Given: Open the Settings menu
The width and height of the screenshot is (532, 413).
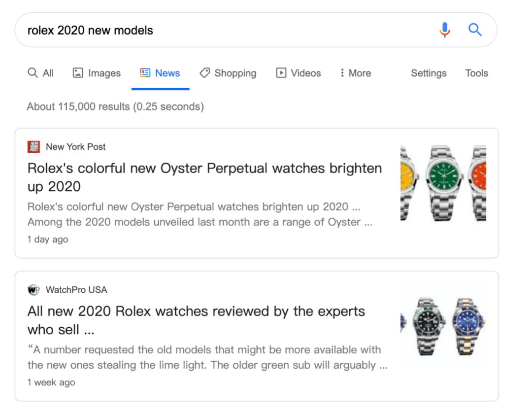Looking at the screenshot, I should pos(429,73).
